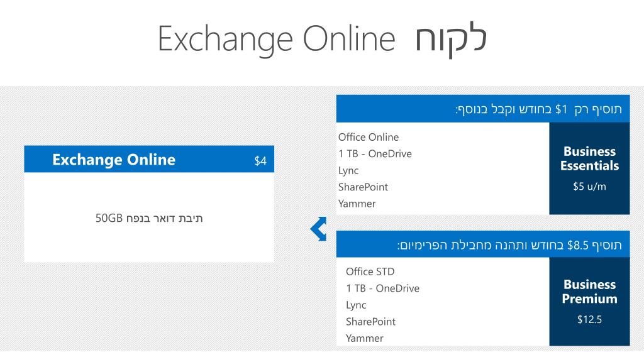Select the Exchange Online blue header
The width and height of the screenshot is (644, 362).
pyautogui.click(x=149, y=159)
